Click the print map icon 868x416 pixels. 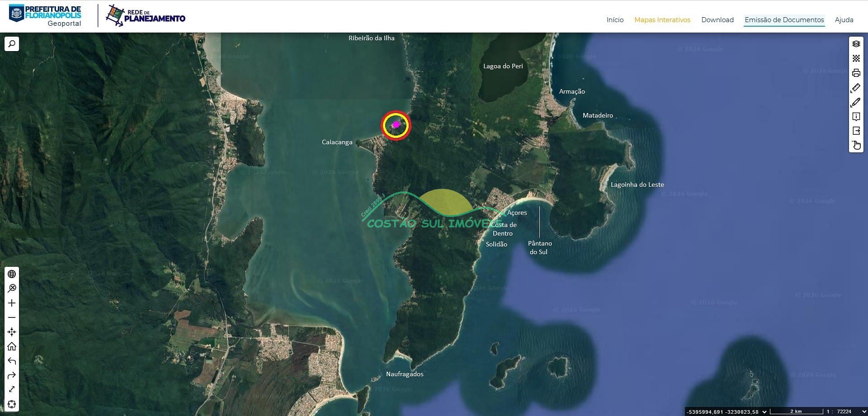coord(856,73)
